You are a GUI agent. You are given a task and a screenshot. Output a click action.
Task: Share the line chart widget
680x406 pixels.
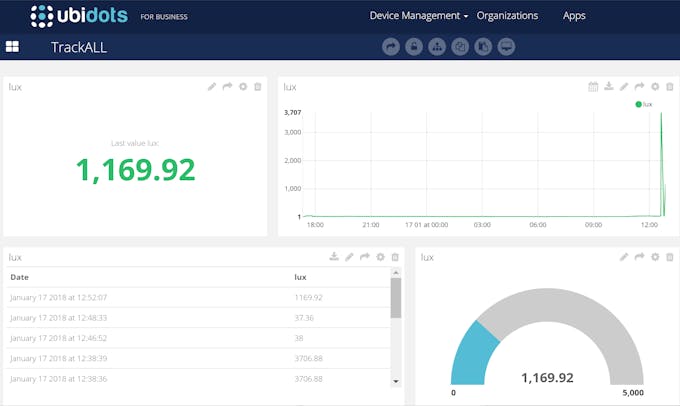coord(640,87)
